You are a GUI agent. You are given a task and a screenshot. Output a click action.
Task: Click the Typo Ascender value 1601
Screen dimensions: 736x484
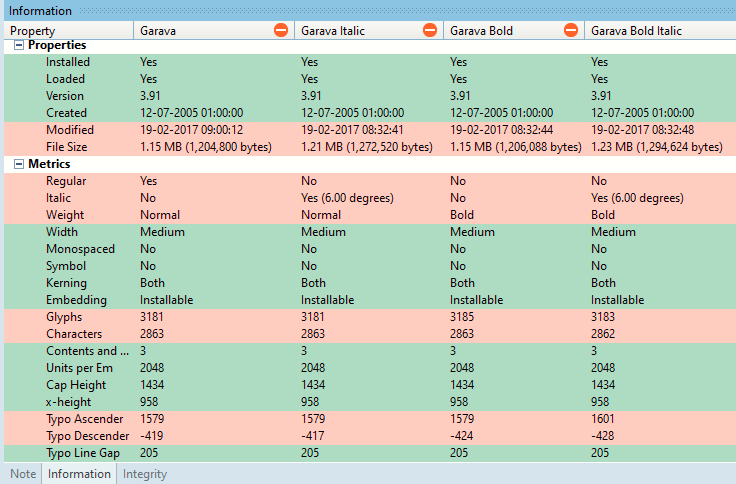[603, 419]
